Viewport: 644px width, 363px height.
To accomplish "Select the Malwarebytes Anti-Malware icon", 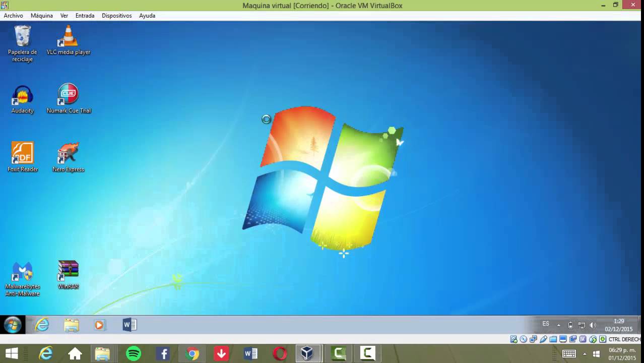I will point(23,279).
